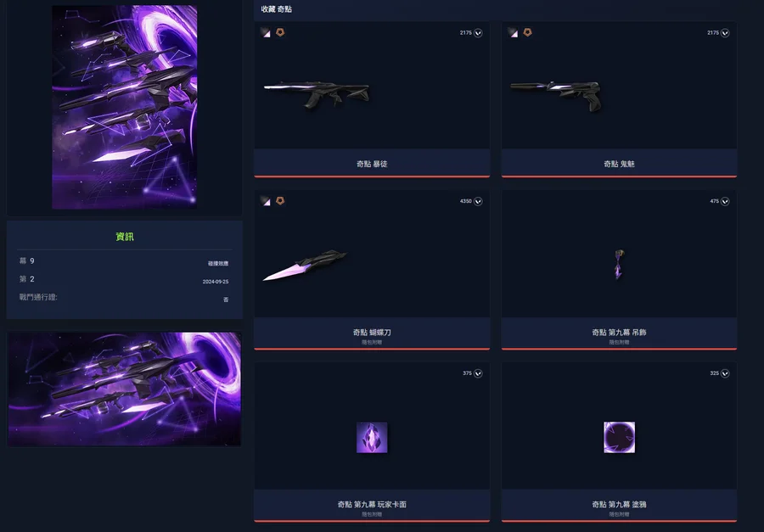This screenshot has width=764, height=532.
Task: Select the black-pink color variant swatch on 奇點 蝴蝶刀
Action: (x=266, y=201)
